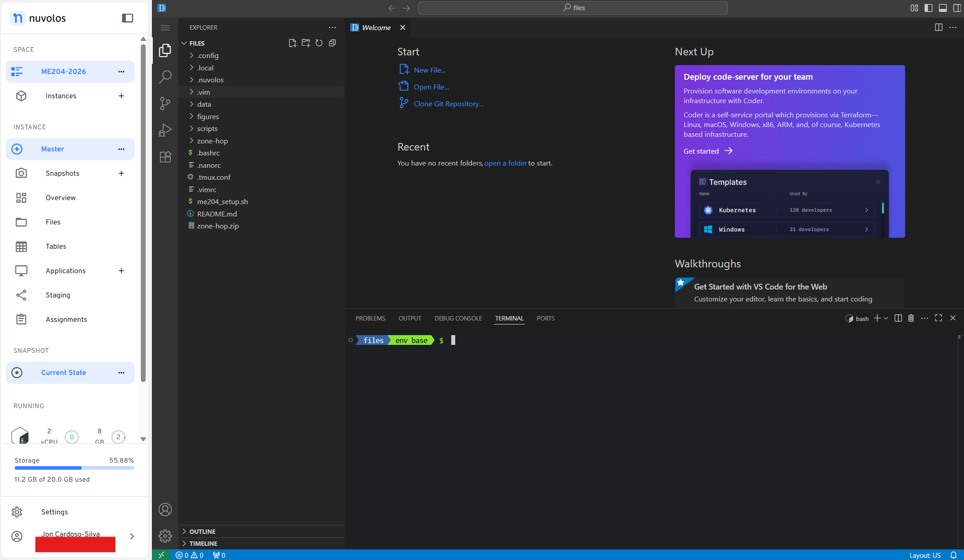Viewport: 964px width, 560px height.
Task: Open remote window indicator in status bar
Action: [161, 555]
